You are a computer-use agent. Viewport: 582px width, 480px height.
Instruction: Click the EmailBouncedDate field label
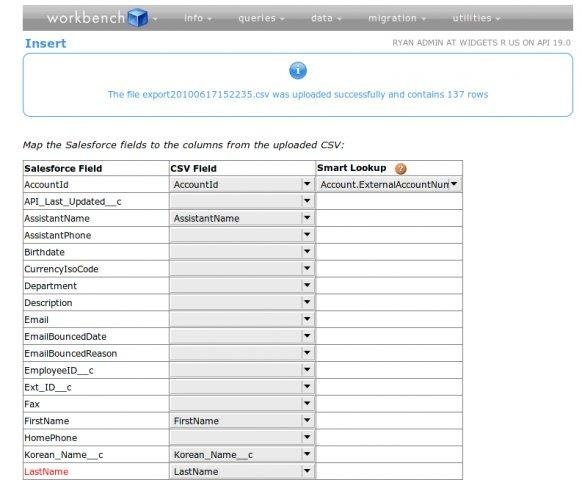[x=65, y=336]
